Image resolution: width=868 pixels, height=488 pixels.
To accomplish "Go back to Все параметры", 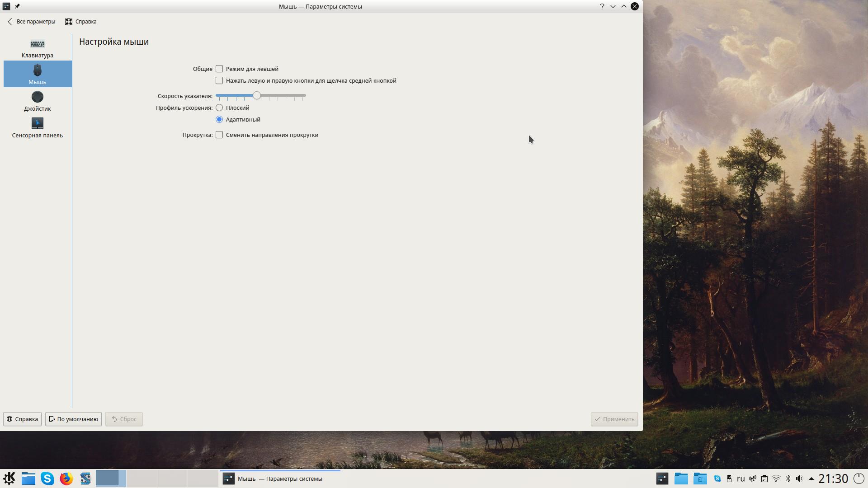I will (31, 22).
